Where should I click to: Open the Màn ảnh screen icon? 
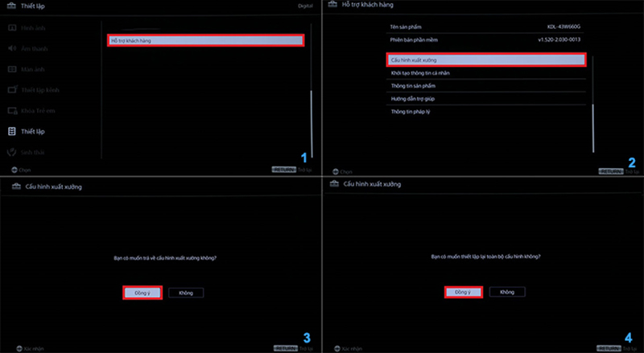[x=12, y=69]
